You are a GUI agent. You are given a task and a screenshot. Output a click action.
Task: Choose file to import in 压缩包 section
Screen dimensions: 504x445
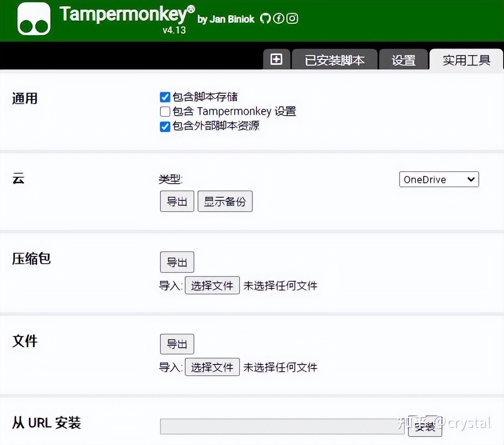coord(212,285)
